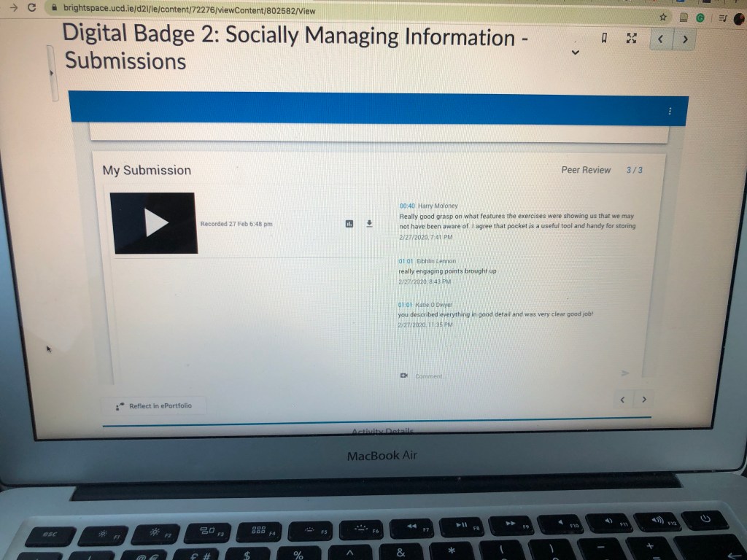This screenshot has height=560, width=747.
Task: Download the recorded submission video
Action: coord(369,223)
